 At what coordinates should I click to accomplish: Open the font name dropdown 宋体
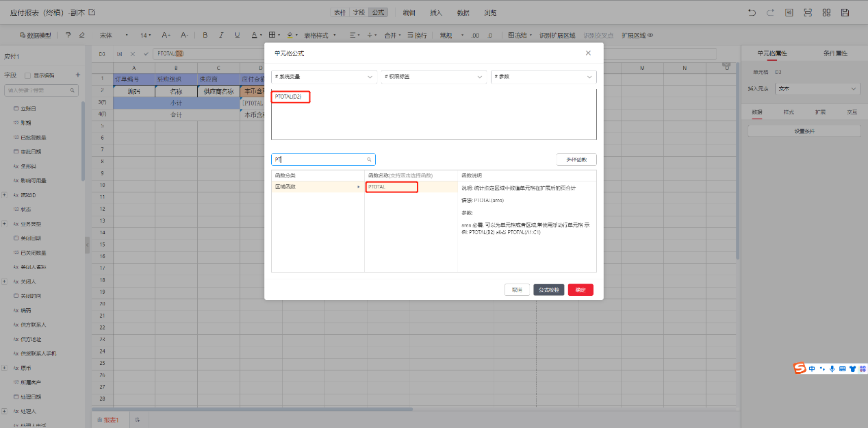coord(114,35)
